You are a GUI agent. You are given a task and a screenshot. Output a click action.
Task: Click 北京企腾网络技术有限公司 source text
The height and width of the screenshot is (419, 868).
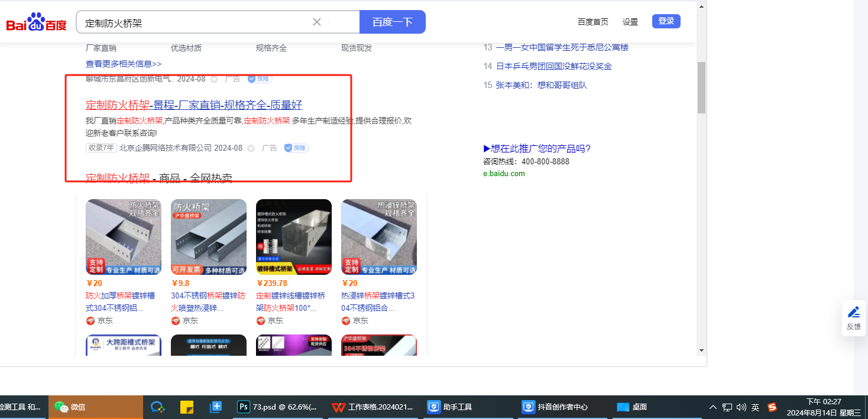pyautogui.click(x=166, y=148)
